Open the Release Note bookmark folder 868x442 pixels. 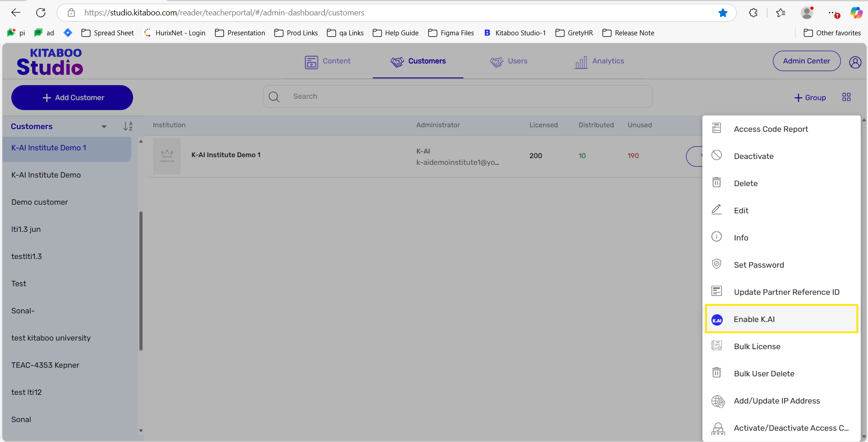click(x=628, y=33)
